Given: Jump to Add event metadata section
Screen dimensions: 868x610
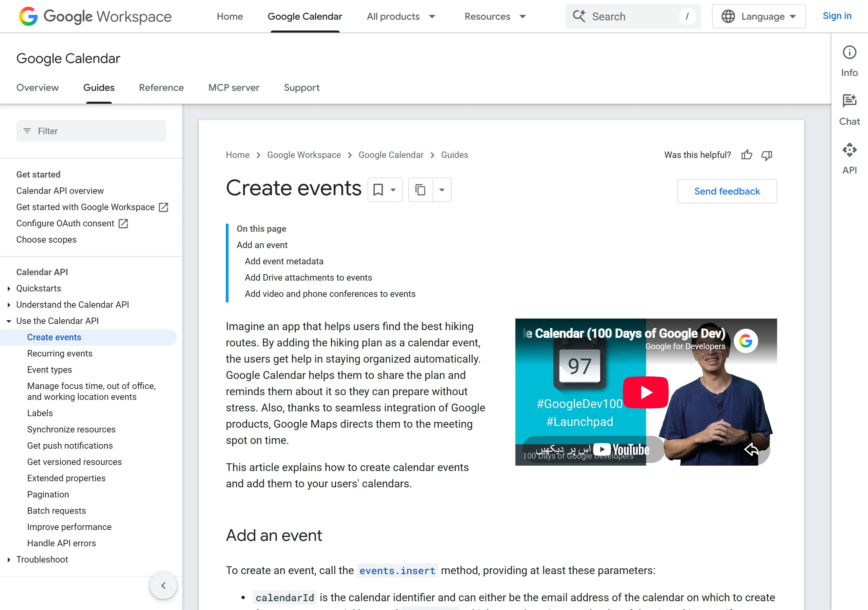Looking at the screenshot, I should (x=284, y=261).
